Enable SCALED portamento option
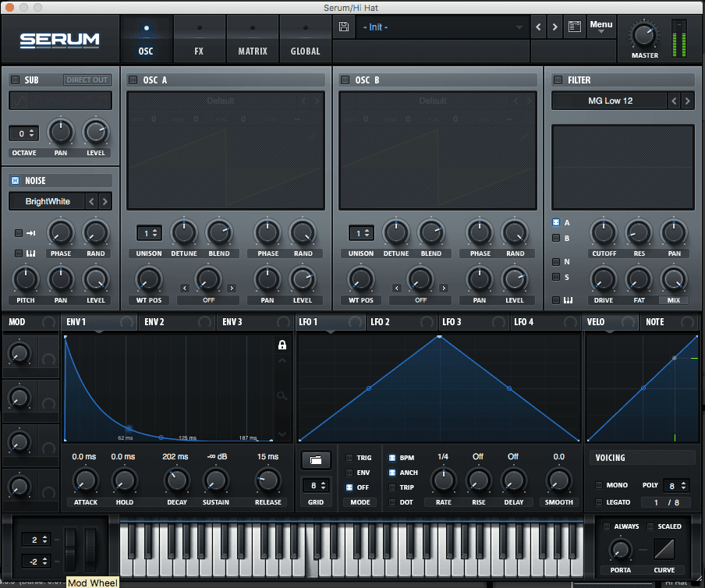 pos(650,526)
